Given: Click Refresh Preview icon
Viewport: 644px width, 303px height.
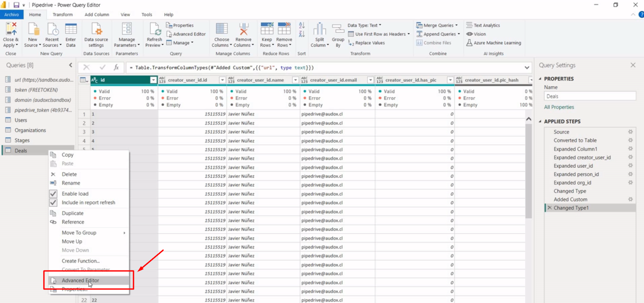Looking at the screenshot, I should tap(155, 29).
